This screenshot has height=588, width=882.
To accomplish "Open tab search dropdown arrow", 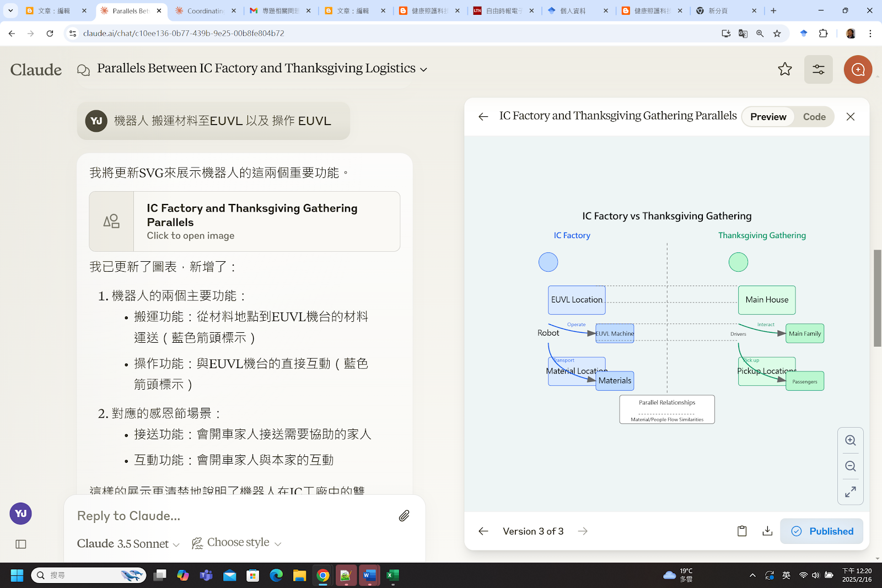I will 10,10.
